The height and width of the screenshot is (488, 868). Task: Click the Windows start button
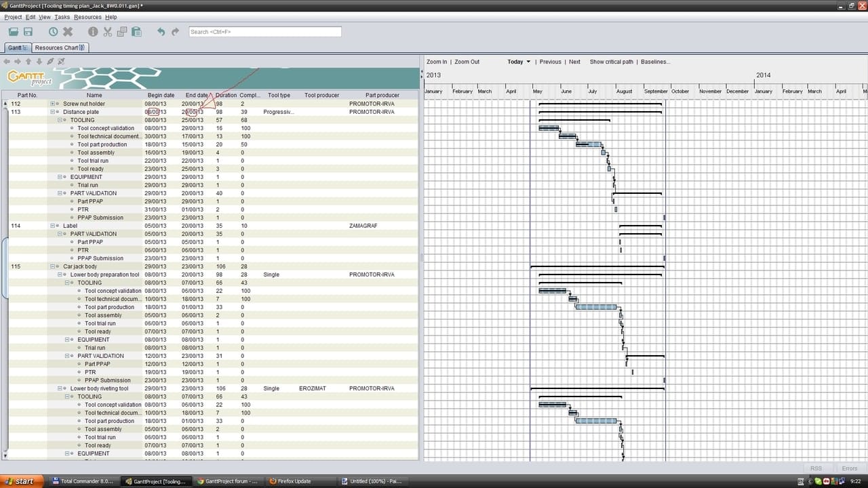[19, 481]
